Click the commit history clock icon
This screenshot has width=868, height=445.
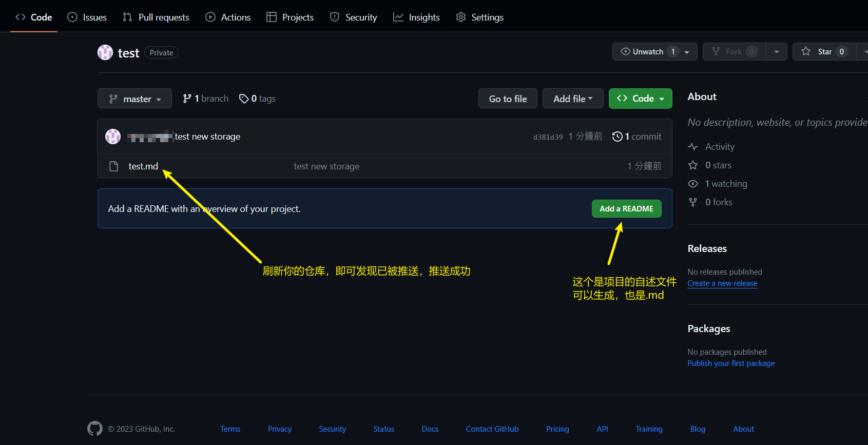click(x=618, y=137)
